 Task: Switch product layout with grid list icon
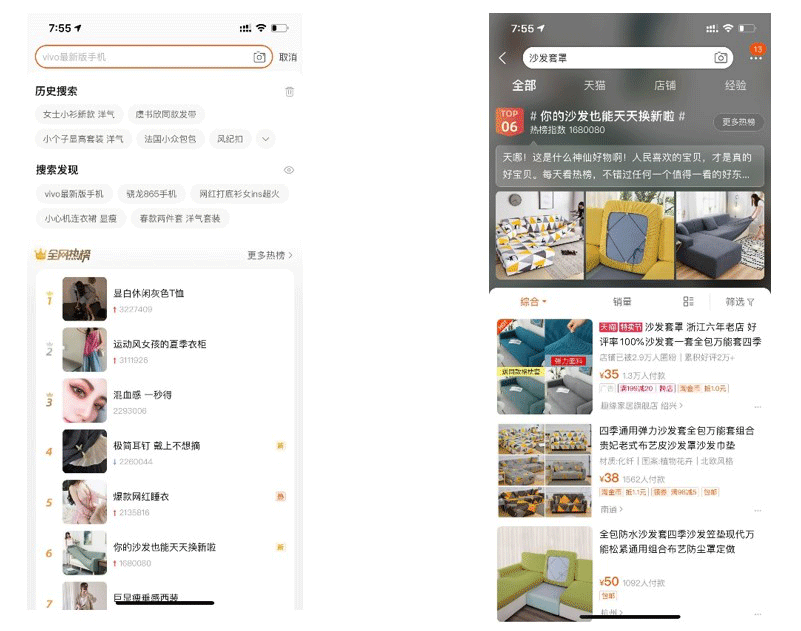pyautogui.click(x=688, y=301)
